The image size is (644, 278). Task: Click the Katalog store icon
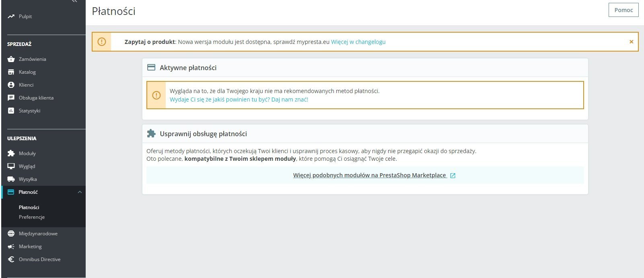[x=11, y=72]
